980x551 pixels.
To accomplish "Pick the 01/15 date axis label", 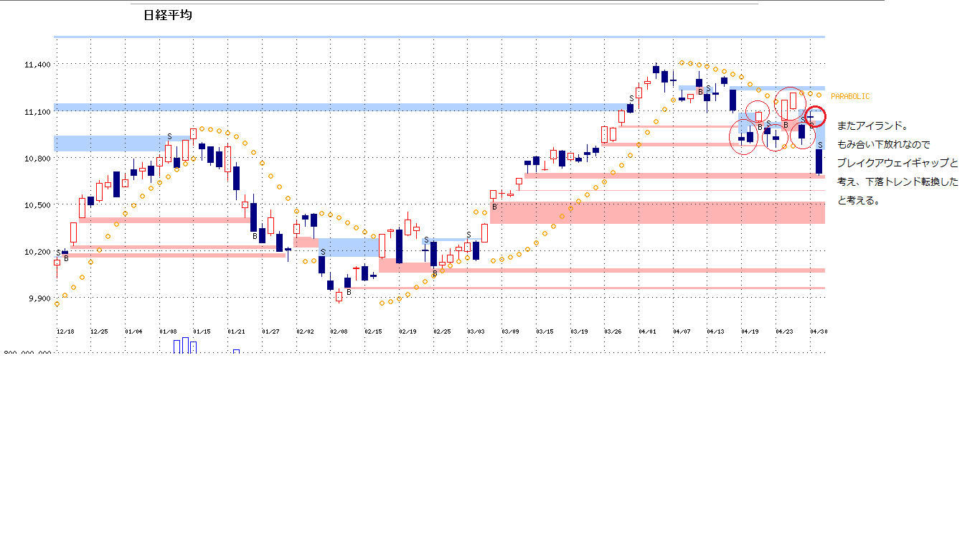I will [202, 332].
